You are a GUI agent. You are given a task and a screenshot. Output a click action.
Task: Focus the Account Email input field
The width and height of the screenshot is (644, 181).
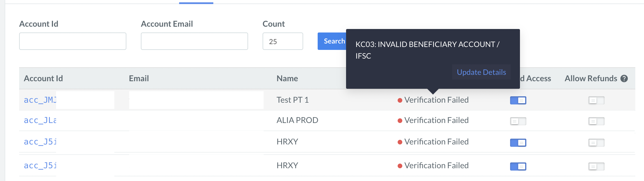coord(194,41)
